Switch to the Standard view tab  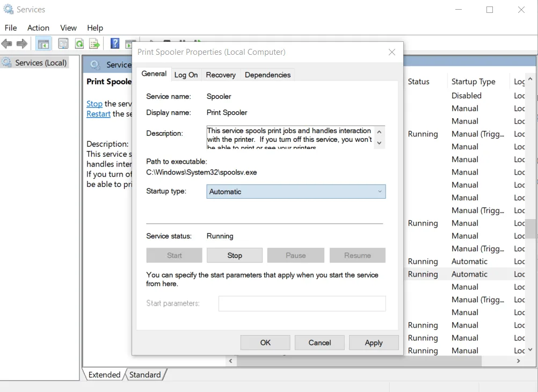(x=144, y=374)
